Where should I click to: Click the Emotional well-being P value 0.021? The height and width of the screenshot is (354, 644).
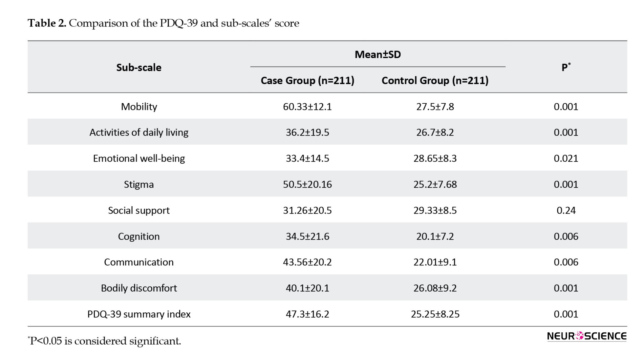(566, 158)
